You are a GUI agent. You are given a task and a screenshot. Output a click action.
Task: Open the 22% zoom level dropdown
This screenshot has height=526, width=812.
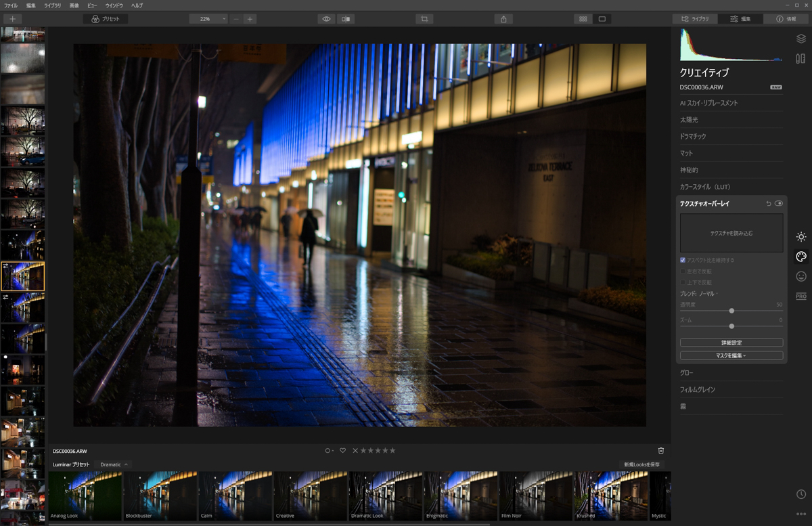tap(208, 19)
